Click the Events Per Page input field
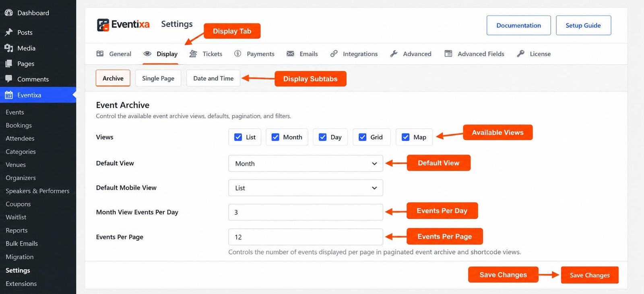The width and height of the screenshot is (644, 294). pyautogui.click(x=305, y=237)
